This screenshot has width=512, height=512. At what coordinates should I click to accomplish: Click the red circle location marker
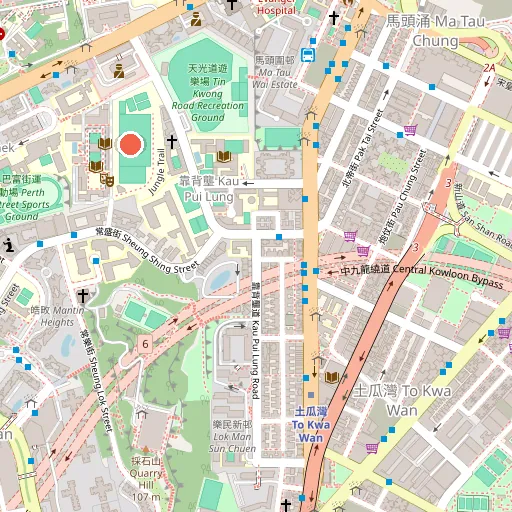(131, 144)
